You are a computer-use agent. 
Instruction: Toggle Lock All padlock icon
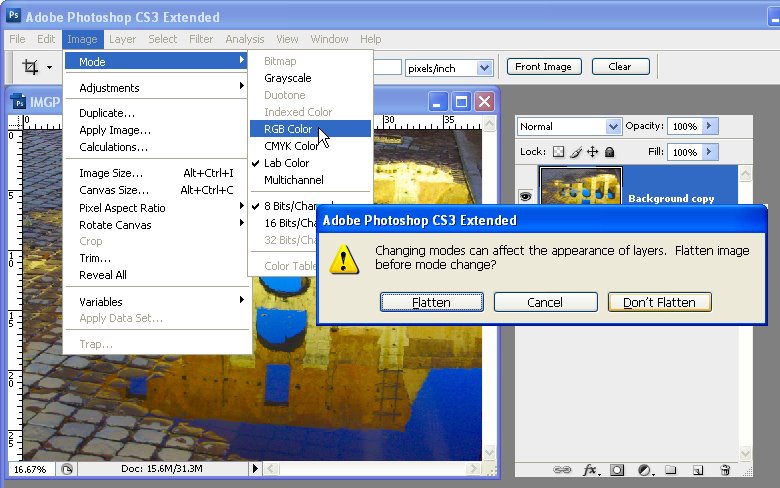pyautogui.click(x=609, y=152)
